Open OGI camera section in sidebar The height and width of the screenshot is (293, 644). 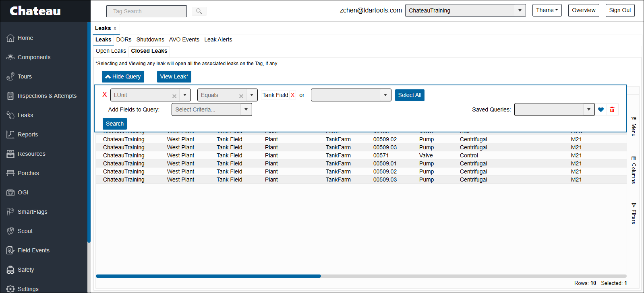[23, 192]
